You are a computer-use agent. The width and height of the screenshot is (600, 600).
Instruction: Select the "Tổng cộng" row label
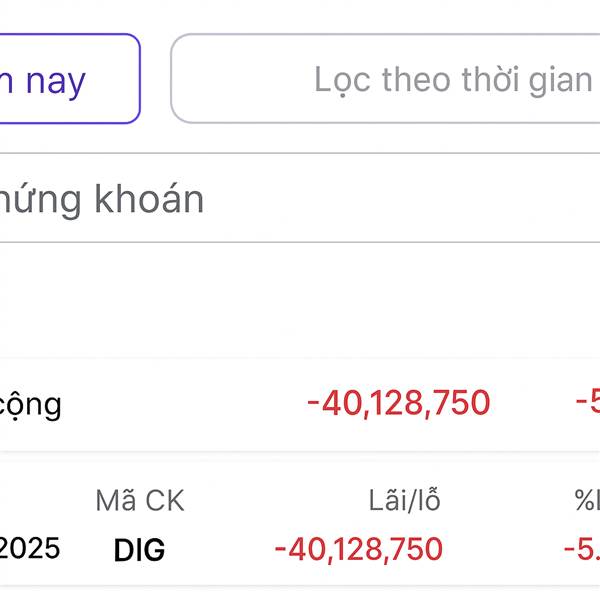(30, 404)
